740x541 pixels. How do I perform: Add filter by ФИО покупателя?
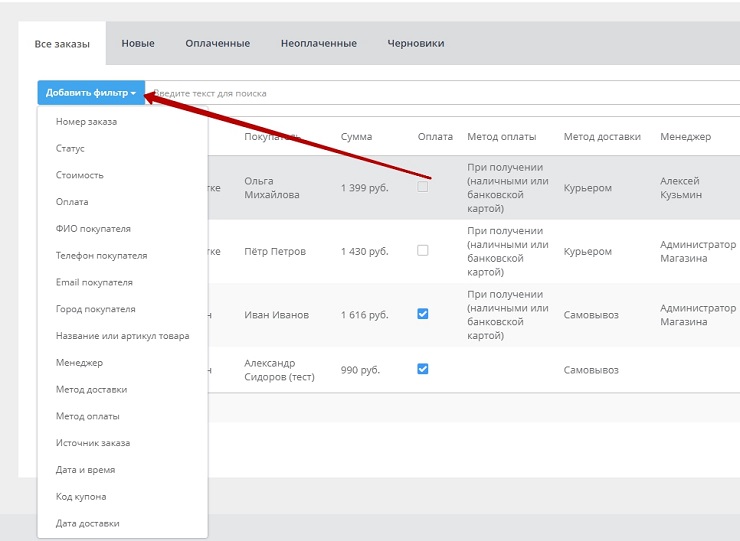coord(93,229)
